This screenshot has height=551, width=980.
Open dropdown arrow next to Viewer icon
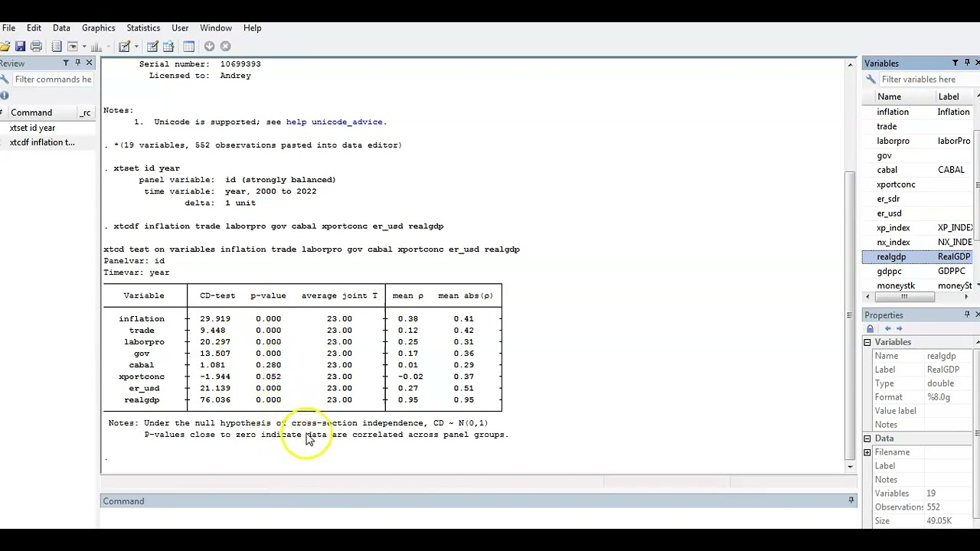[x=84, y=47]
